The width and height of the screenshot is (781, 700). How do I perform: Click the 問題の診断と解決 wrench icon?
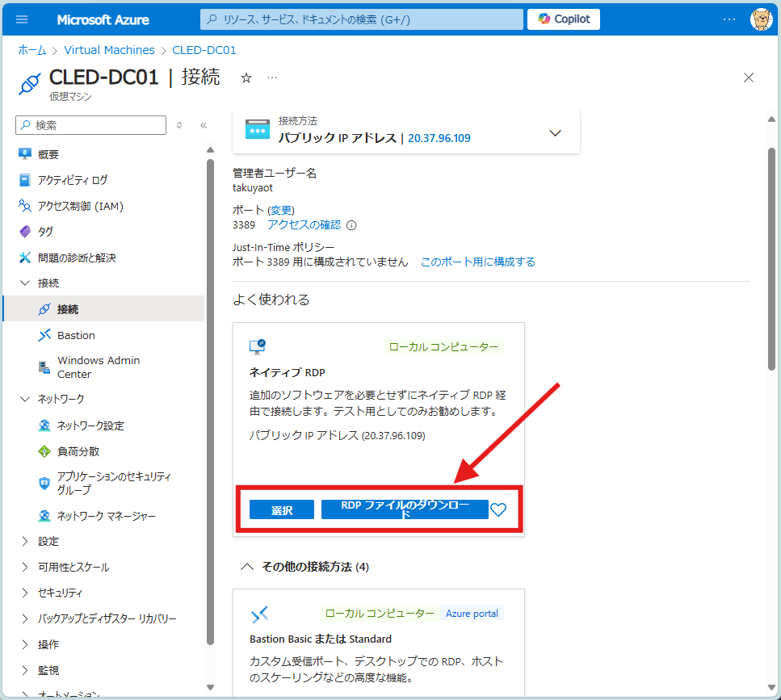click(x=25, y=258)
